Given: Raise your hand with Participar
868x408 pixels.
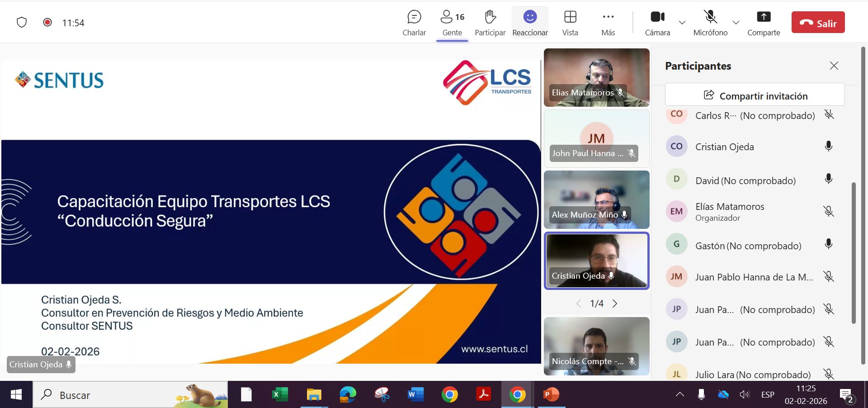Looking at the screenshot, I should (490, 22).
